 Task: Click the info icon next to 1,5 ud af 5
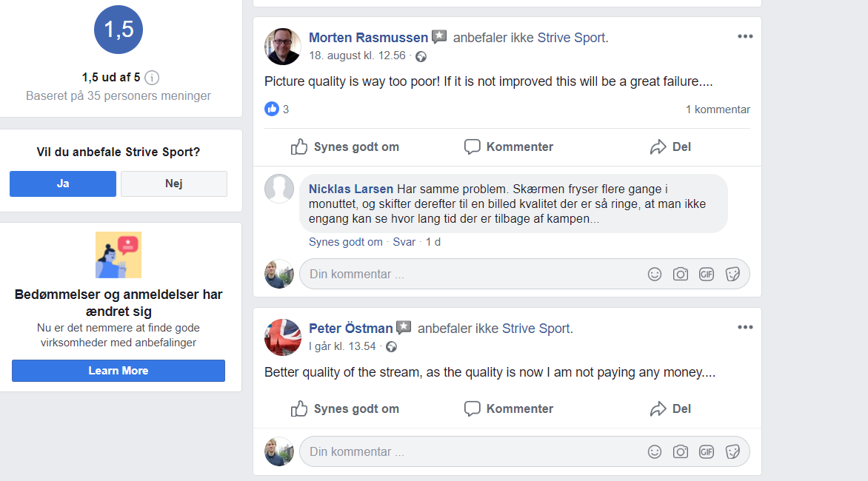[x=152, y=78]
